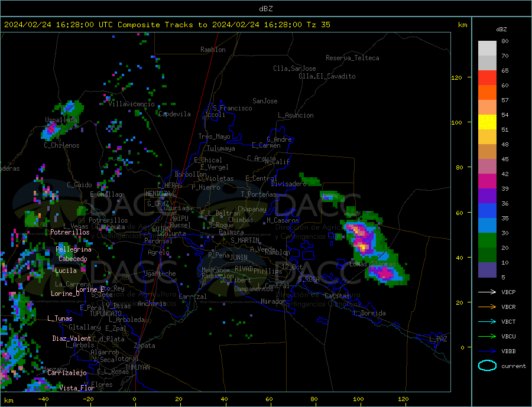Click the 36 dBZ blue color swatch
The width and height of the screenshot is (532, 407).
click(487, 211)
